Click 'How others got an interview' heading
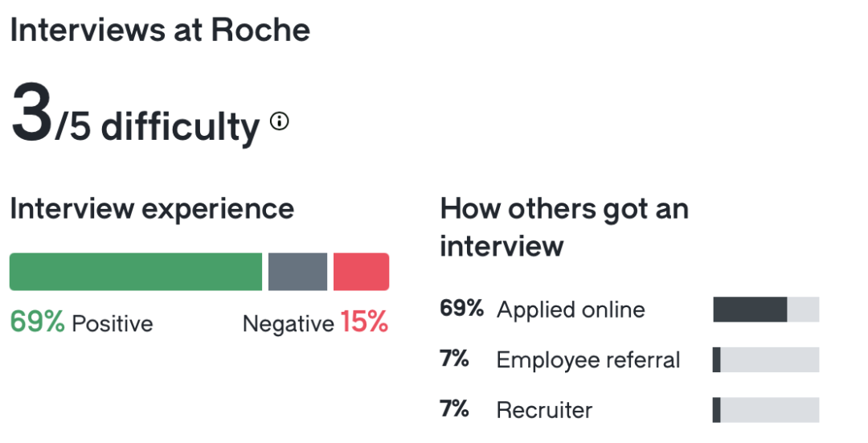 pos(564,227)
